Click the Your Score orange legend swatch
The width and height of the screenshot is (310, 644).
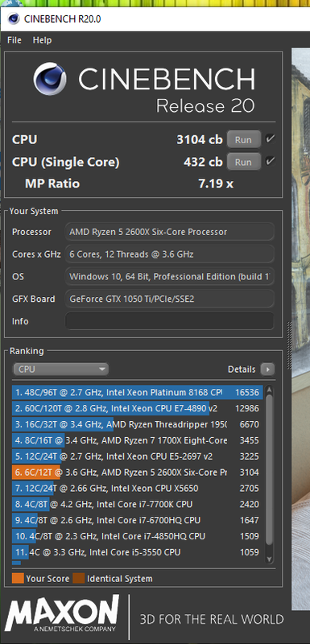click(18, 579)
